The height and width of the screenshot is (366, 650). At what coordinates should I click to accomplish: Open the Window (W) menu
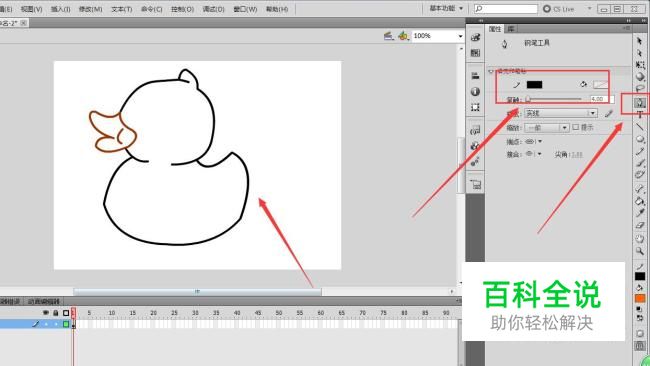pyautogui.click(x=245, y=9)
